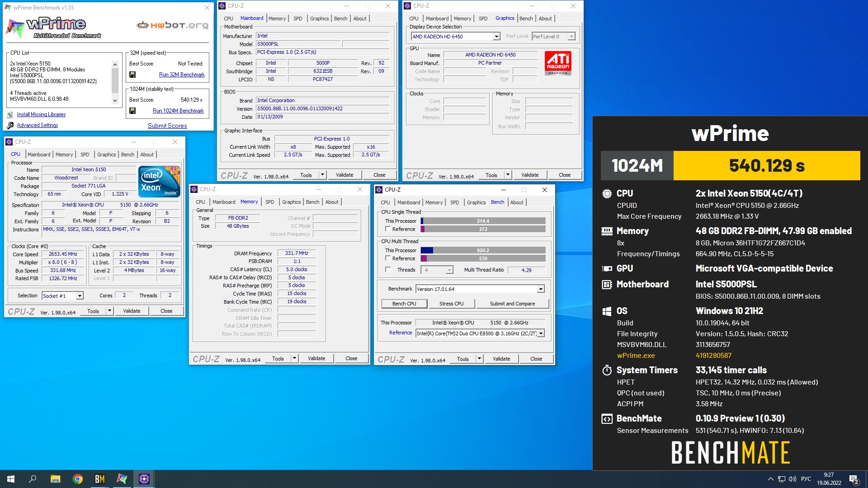Click the yellow wPrime.exe entry in BenchMate
The image size is (868, 488).
tap(636, 356)
